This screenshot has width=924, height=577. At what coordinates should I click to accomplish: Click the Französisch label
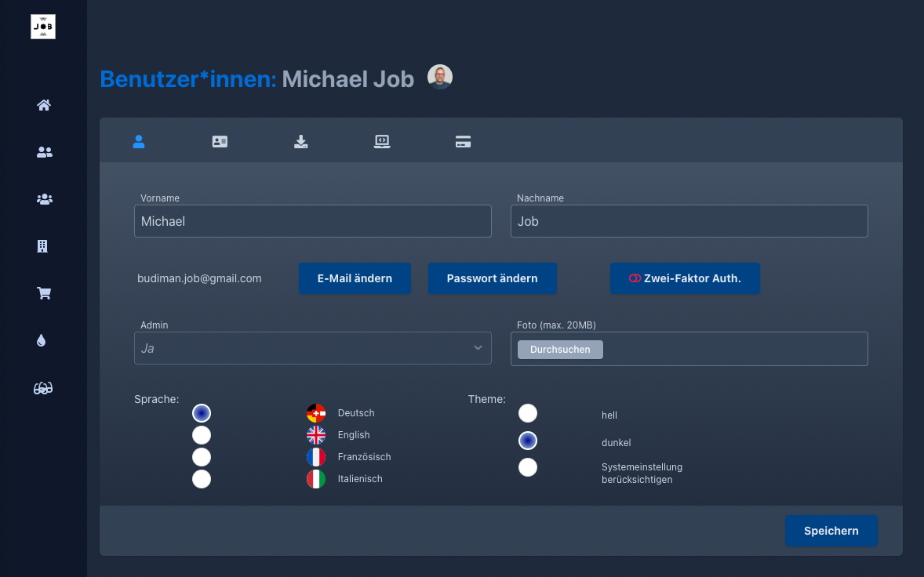(364, 457)
